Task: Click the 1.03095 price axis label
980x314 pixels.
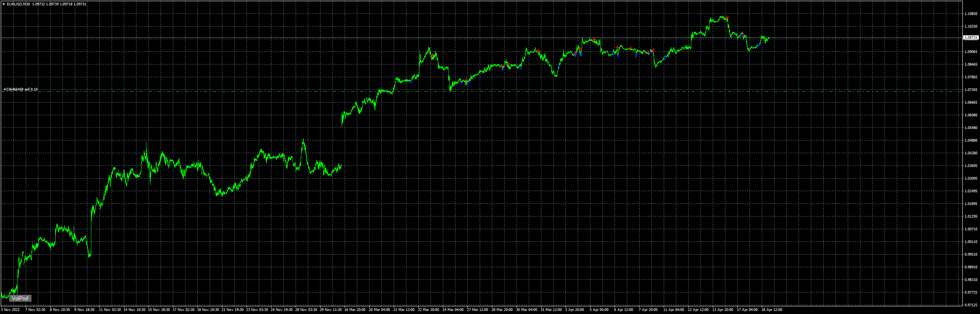Action: point(970,178)
